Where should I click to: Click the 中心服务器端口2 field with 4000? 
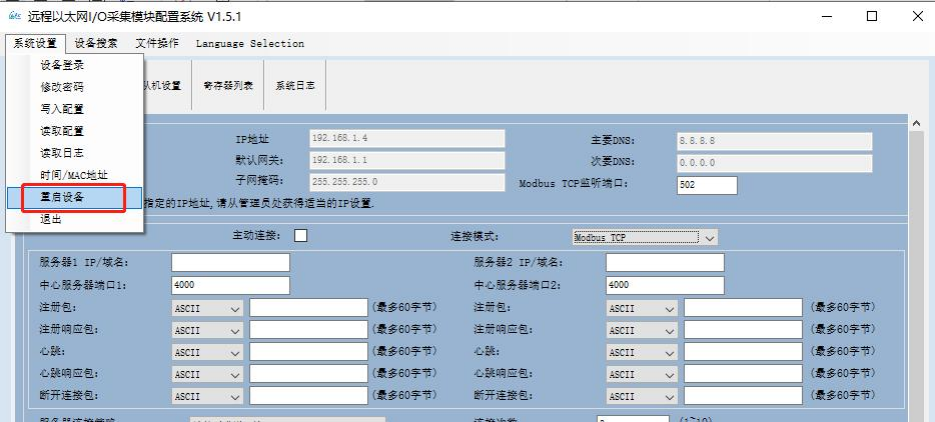665,285
